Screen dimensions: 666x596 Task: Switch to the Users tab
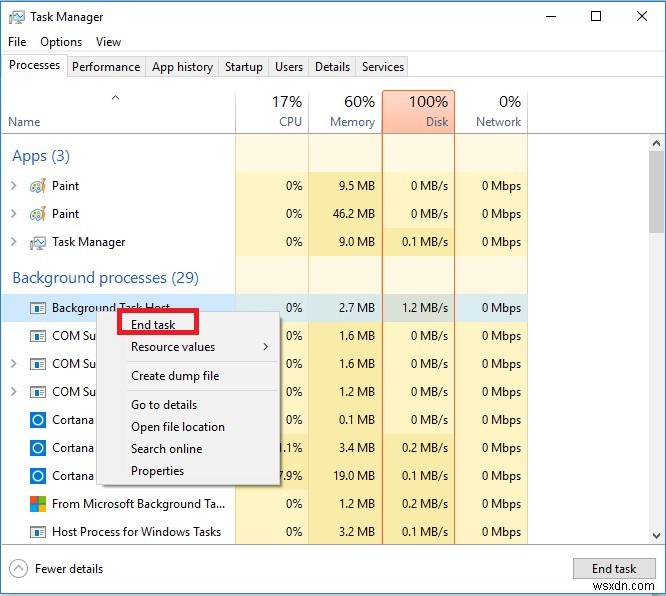coord(289,67)
